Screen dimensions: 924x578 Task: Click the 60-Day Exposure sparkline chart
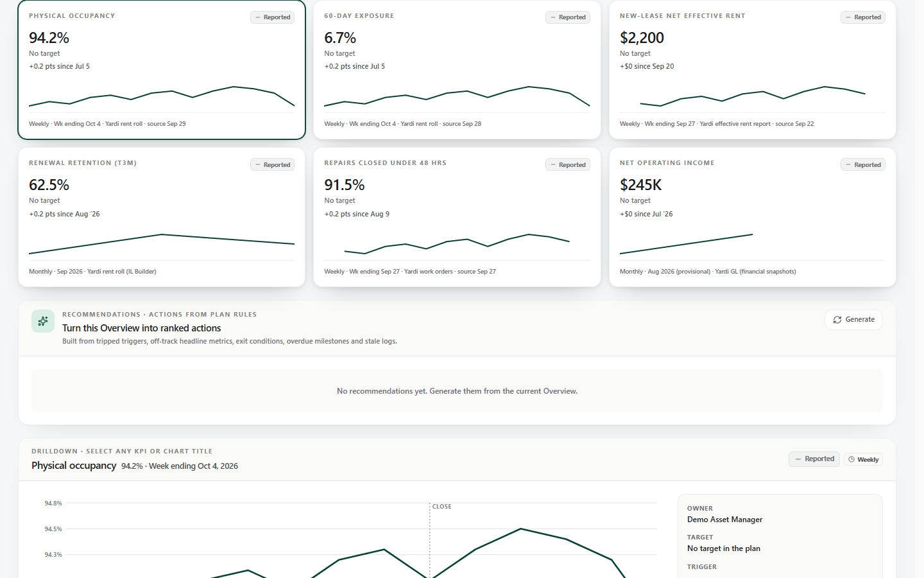point(457,96)
